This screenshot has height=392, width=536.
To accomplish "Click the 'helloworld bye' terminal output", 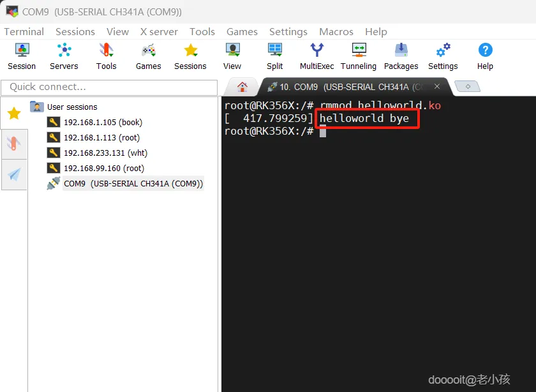I will 364,118.
